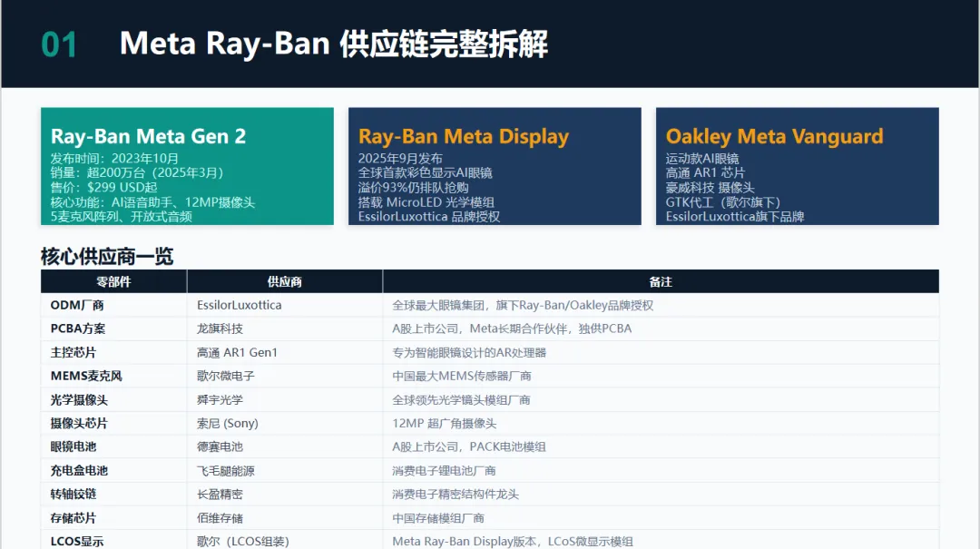Select the 'Ray-Ban Meta Gen 2' card heading
980x549 pixels.
tap(148, 136)
